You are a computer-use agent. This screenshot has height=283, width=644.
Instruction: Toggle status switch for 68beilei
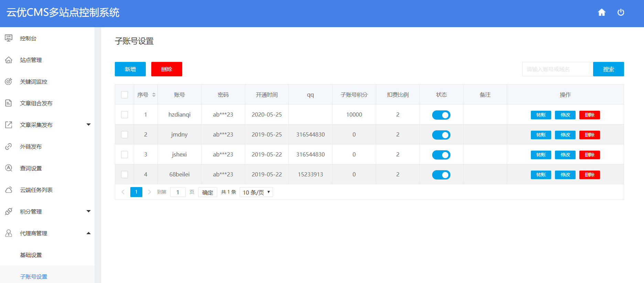point(441,175)
